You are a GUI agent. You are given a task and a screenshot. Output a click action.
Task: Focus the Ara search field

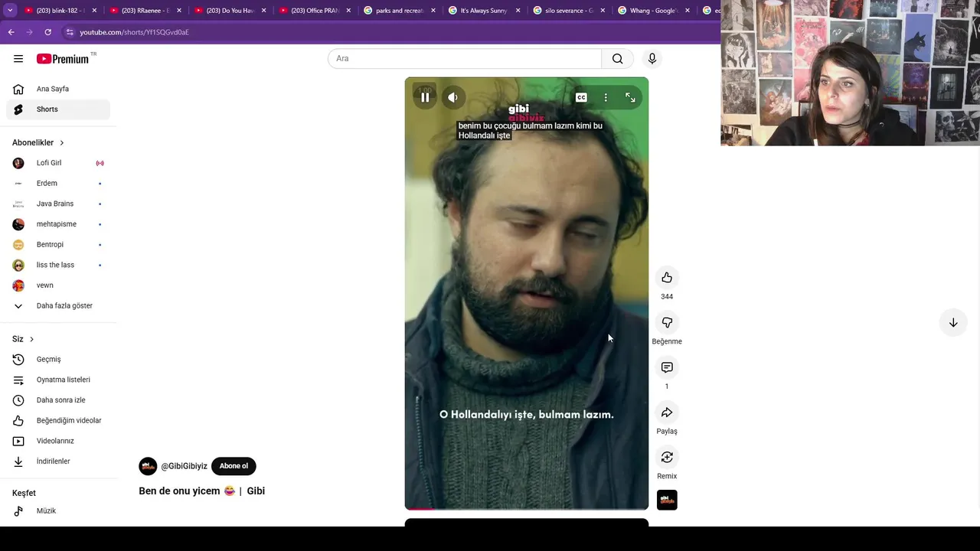[x=465, y=59]
